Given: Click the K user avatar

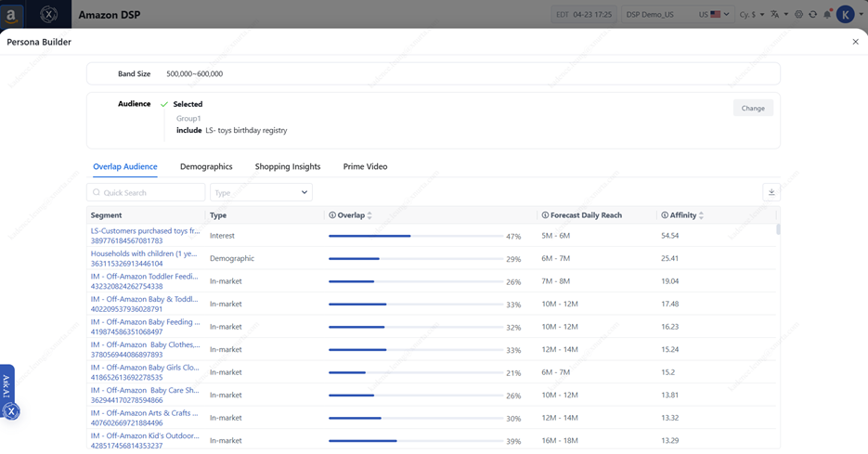Looking at the screenshot, I should (845, 14).
